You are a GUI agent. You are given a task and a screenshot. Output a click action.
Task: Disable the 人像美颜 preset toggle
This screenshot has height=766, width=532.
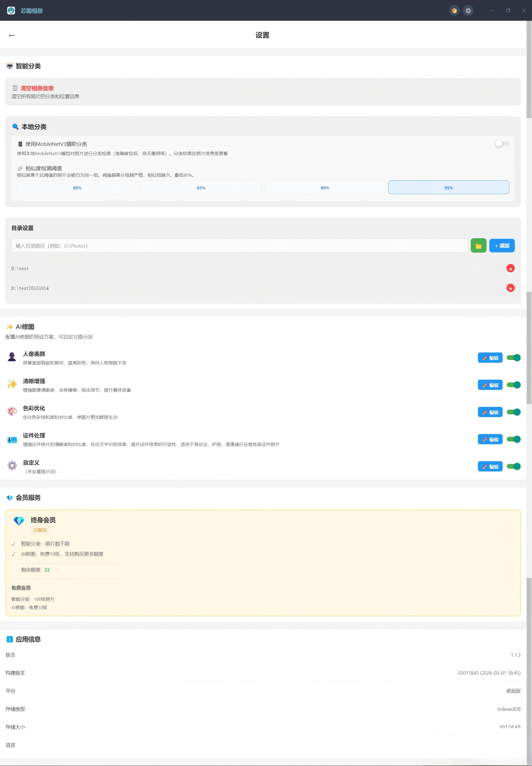pyautogui.click(x=513, y=358)
